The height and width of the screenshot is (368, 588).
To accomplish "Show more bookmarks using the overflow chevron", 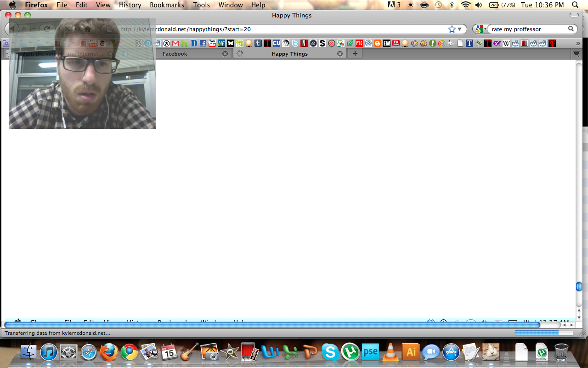I will pyautogui.click(x=578, y=43).
